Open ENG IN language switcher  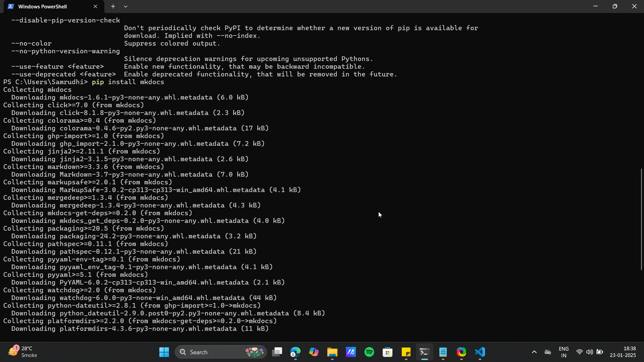[564, 352]
